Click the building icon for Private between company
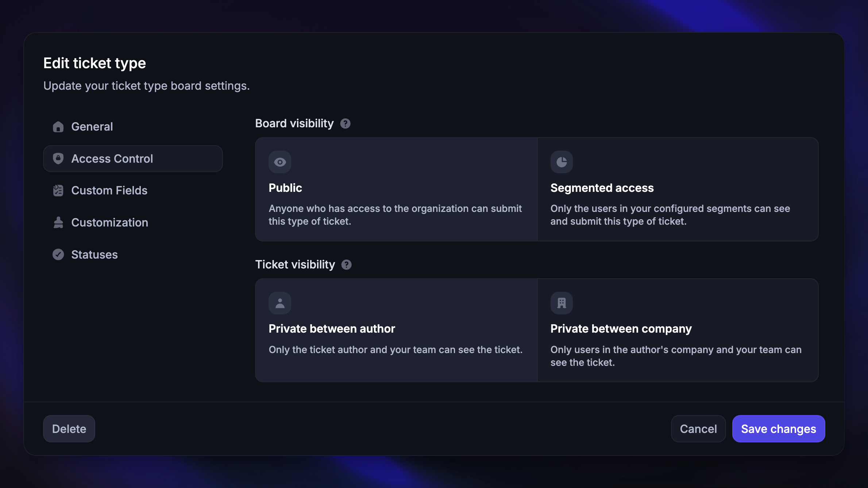868x488 pixels. tap(561, 302)
